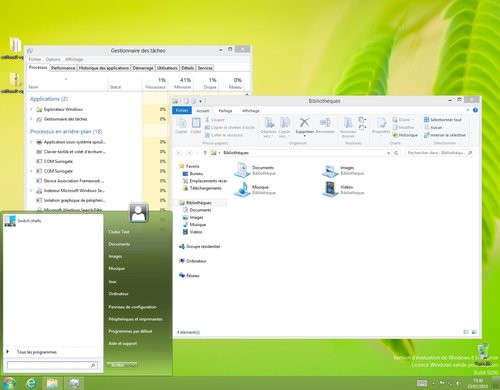
Task: Open the address bar history dropdown arrow
Action: 388,153
